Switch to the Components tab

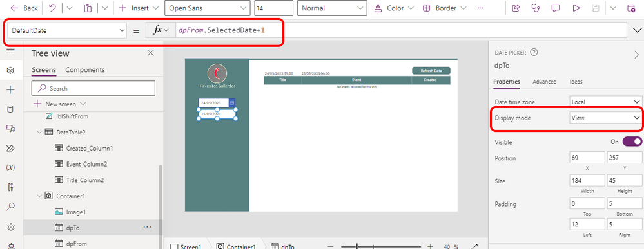click(x=85, y=69)
